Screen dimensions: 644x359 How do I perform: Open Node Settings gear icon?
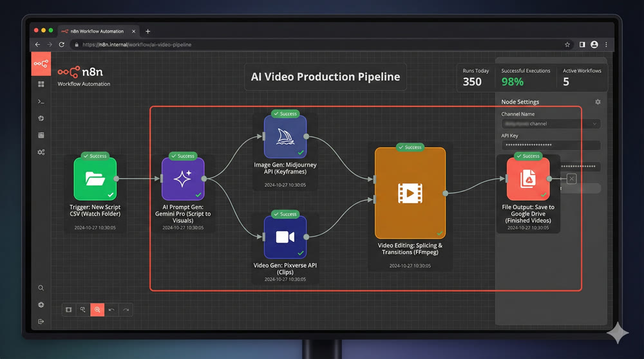pyautogui.click(x=598, y=102)
